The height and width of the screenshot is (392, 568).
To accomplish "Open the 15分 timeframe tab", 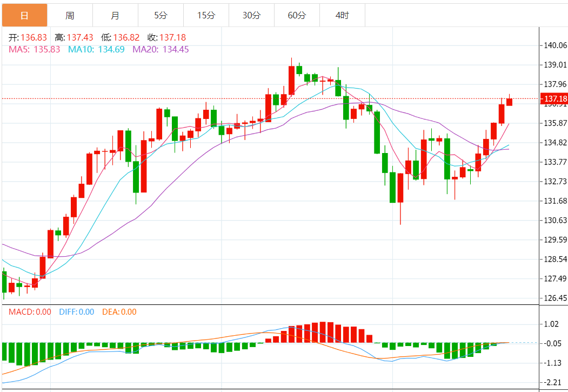I will (x=206, y=15).
